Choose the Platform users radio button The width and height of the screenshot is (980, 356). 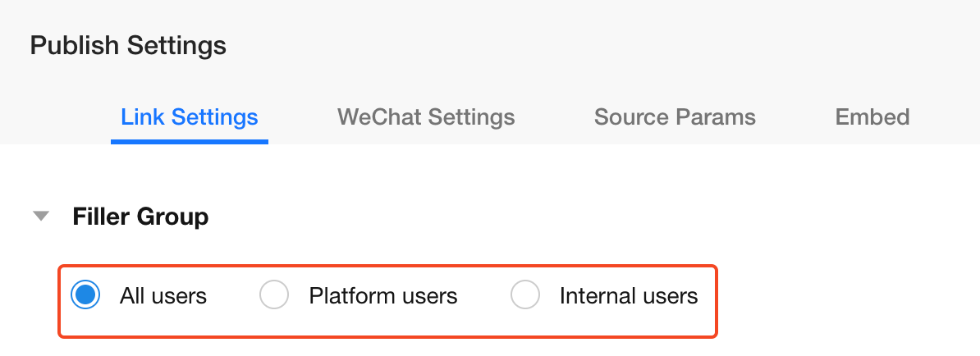tap(274, 295)
